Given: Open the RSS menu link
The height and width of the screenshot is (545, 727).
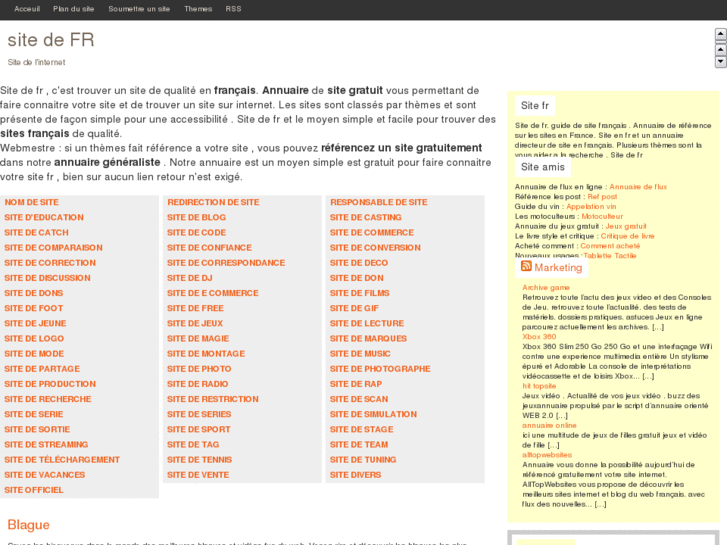Looking at the screenshot, I should [233, 9].
